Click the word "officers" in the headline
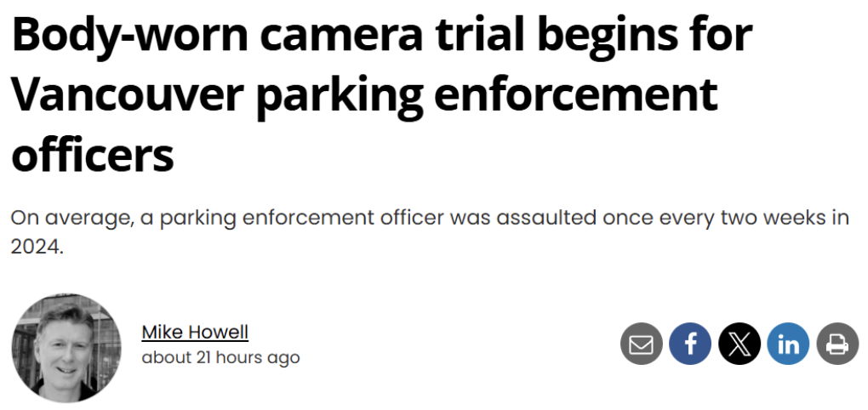The height and width of the screenshot is (410, 868). (93, 154)
